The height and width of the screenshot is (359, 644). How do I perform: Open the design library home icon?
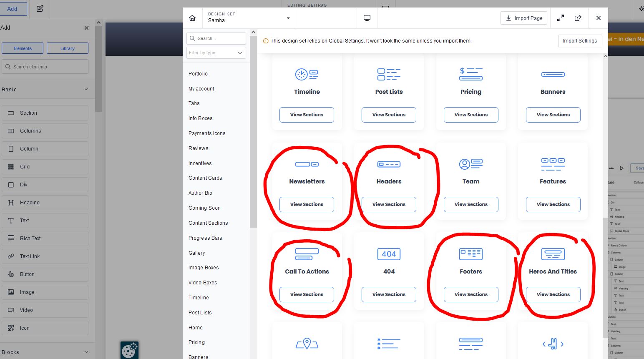192,18
